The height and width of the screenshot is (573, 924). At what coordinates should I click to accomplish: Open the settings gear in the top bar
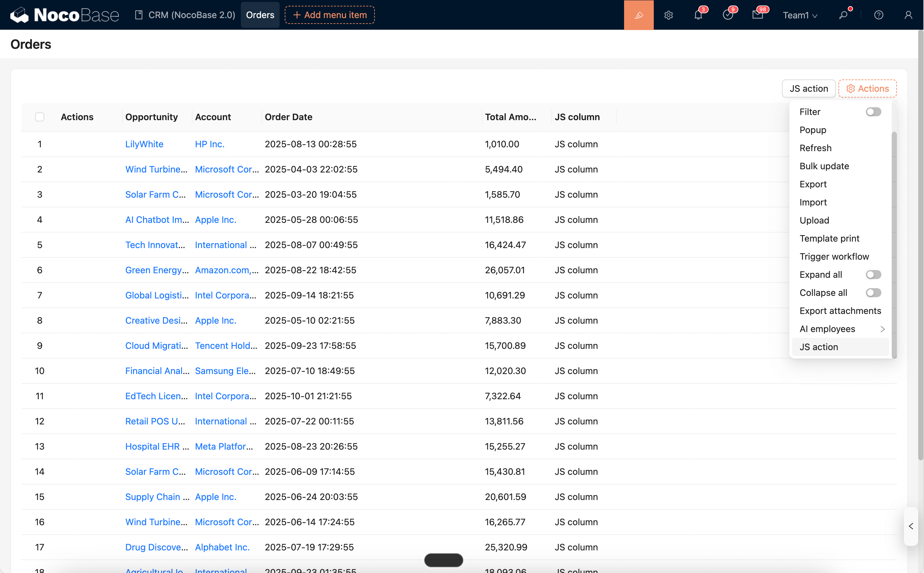[668, 15]
